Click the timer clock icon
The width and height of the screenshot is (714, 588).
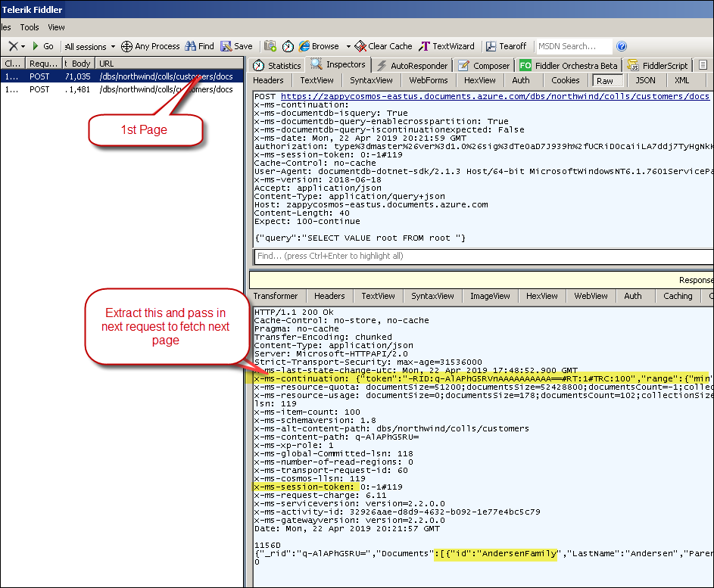[288, 46]
